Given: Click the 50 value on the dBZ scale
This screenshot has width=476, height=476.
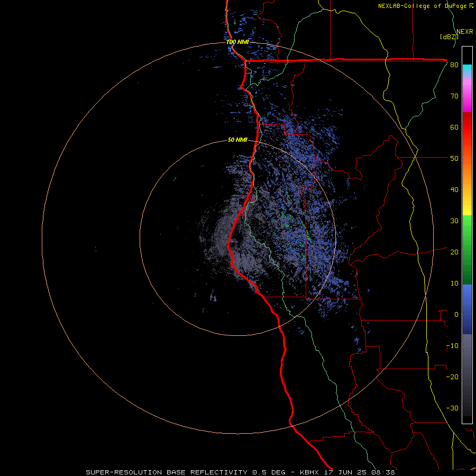Looking at the screenshot, I should [454, 159].
